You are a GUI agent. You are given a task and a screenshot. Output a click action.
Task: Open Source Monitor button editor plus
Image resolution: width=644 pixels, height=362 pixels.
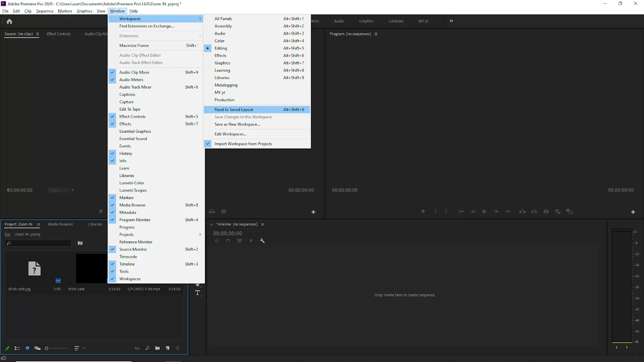[x=314, y=212]
